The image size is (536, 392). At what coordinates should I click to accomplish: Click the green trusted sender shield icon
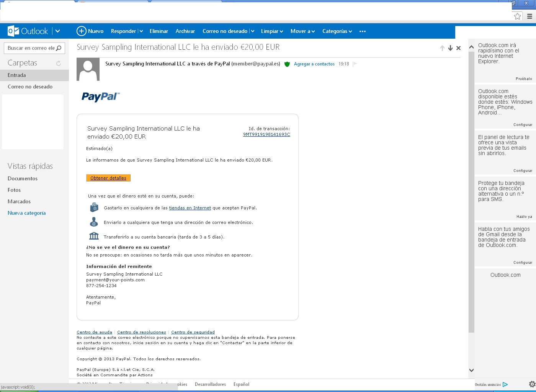pyautogui.click(x=287, y=64)
